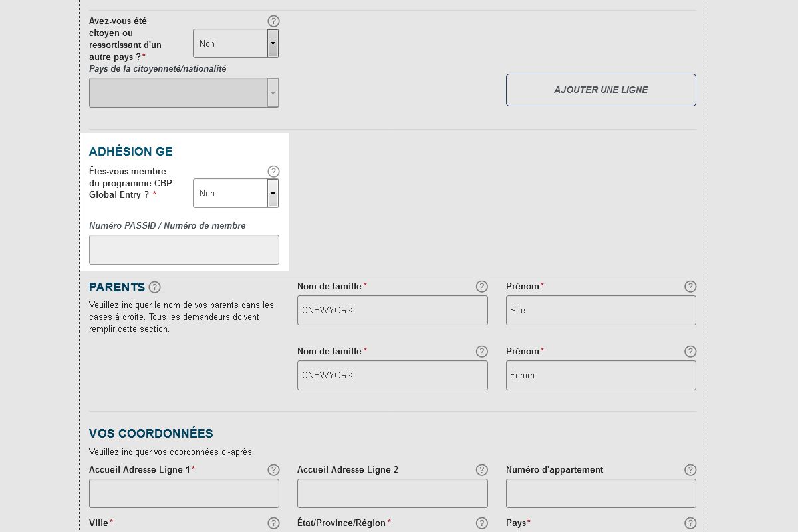Open help for Accueil Adresse Ligne 1
This screenshot has height=532, width=798.
click(x=273, y=470)
